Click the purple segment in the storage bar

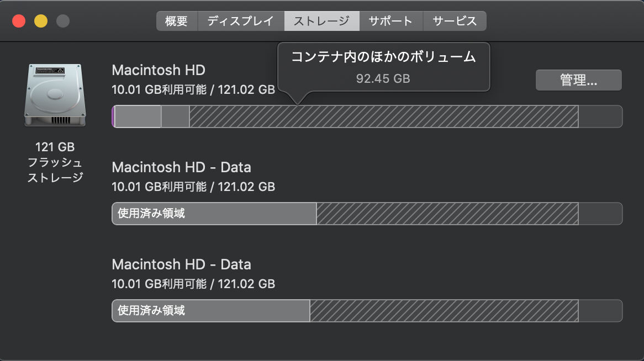(113, 116)
